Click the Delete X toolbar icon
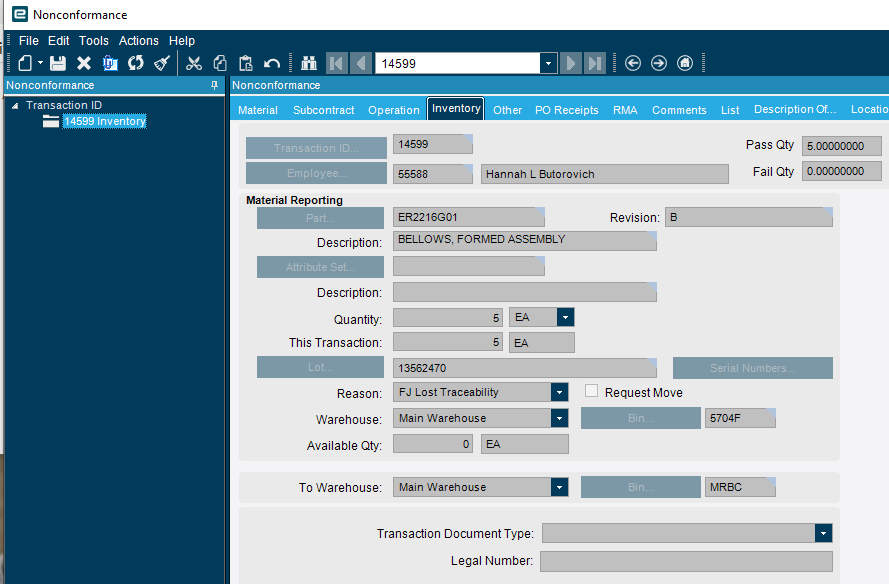Screen dimensions: 889x584 [x=84, y=63]
